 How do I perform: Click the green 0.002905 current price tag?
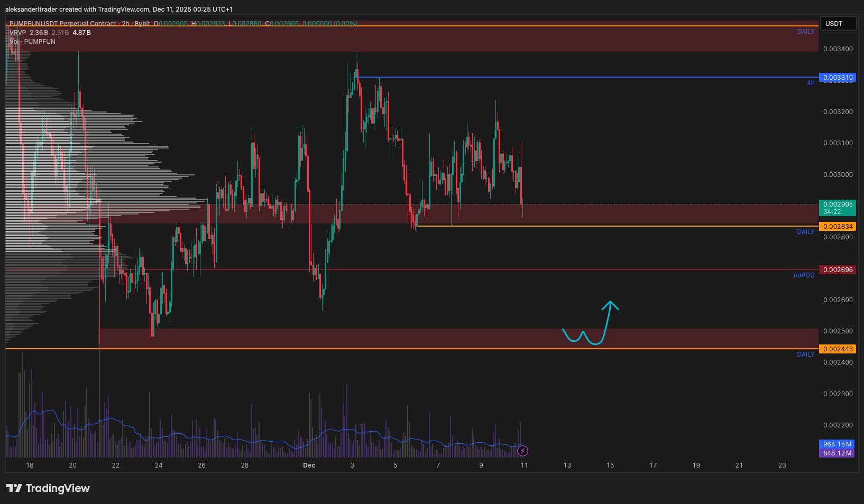click(x=837, y=208)
